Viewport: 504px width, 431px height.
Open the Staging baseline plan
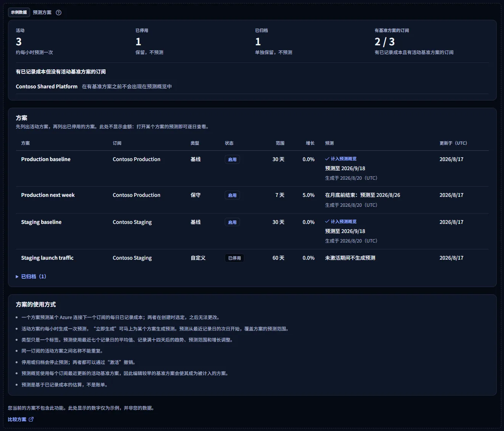point(41,222)
